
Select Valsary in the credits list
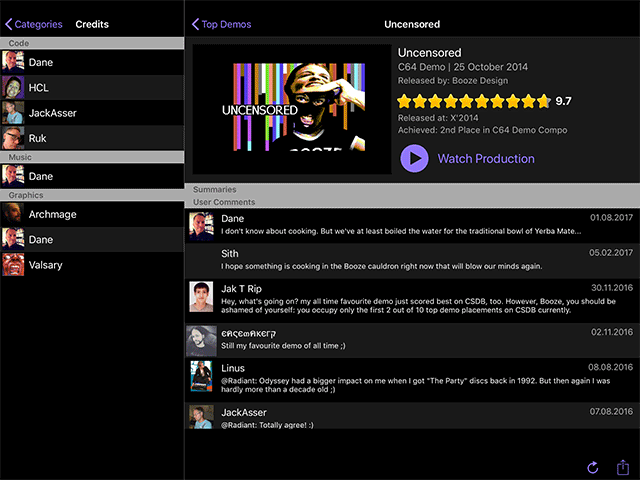(x=92, y=264)
